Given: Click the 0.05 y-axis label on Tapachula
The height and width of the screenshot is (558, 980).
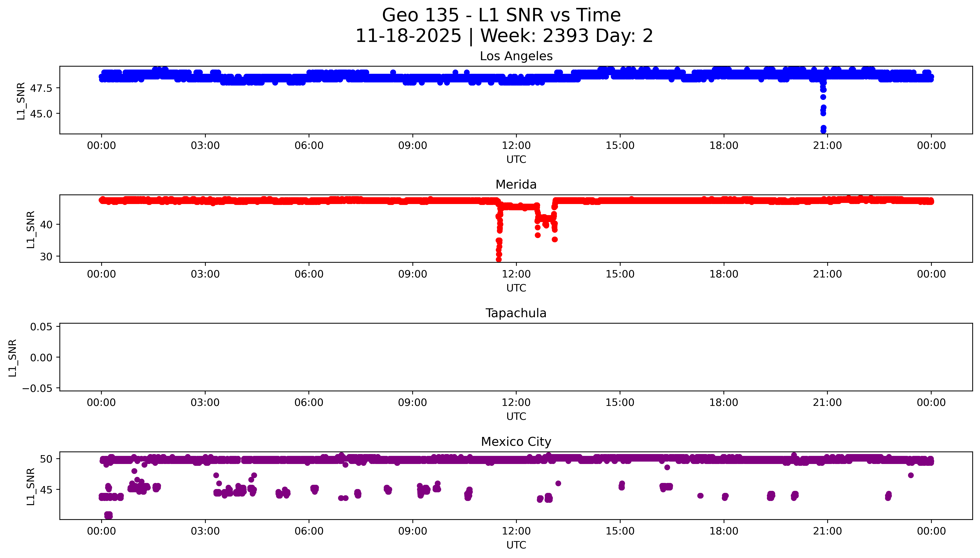Looking at the screenshot, I should point(41,327).
